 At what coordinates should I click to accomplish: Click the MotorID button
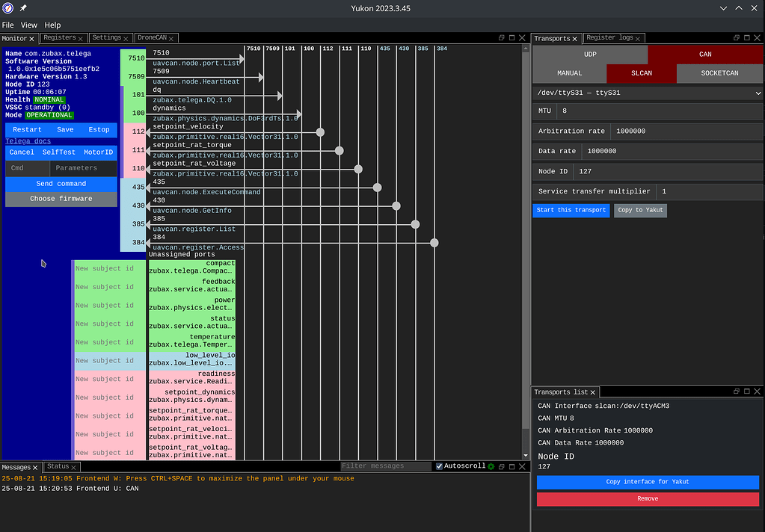[x=98, y=152]
